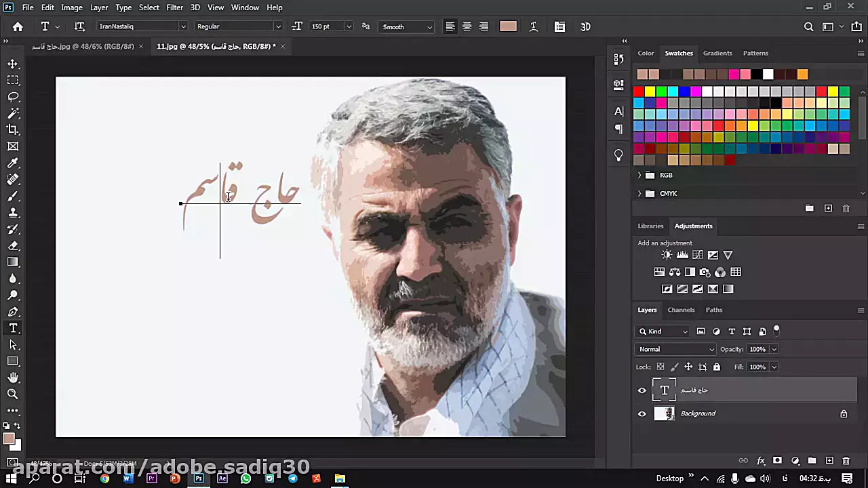
Task: Create warped text icon in options bar
Action: (534, 26)
